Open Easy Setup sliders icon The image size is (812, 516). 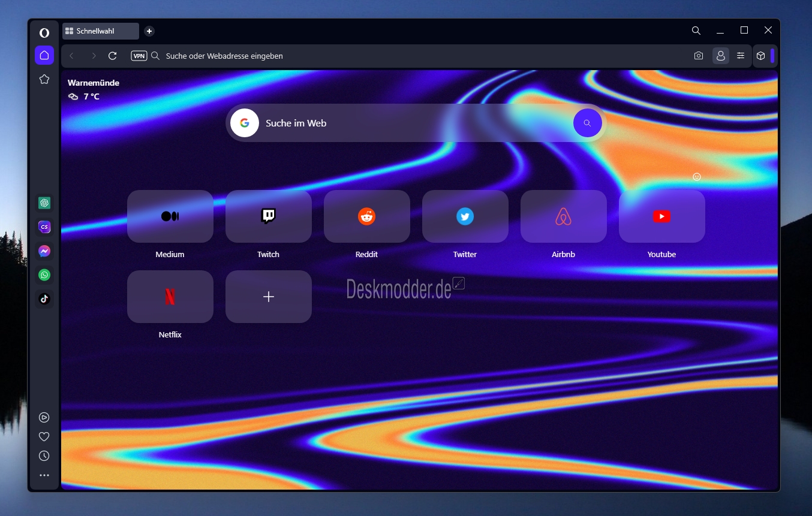741,56
